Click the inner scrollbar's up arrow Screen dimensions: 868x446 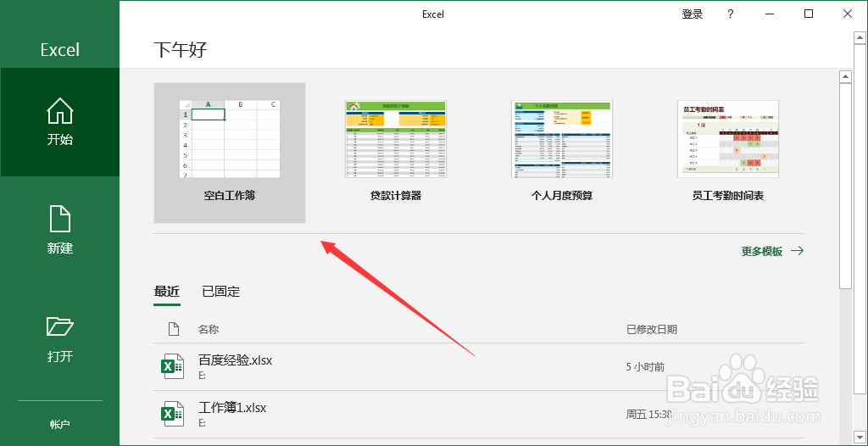tap(845, 76)
